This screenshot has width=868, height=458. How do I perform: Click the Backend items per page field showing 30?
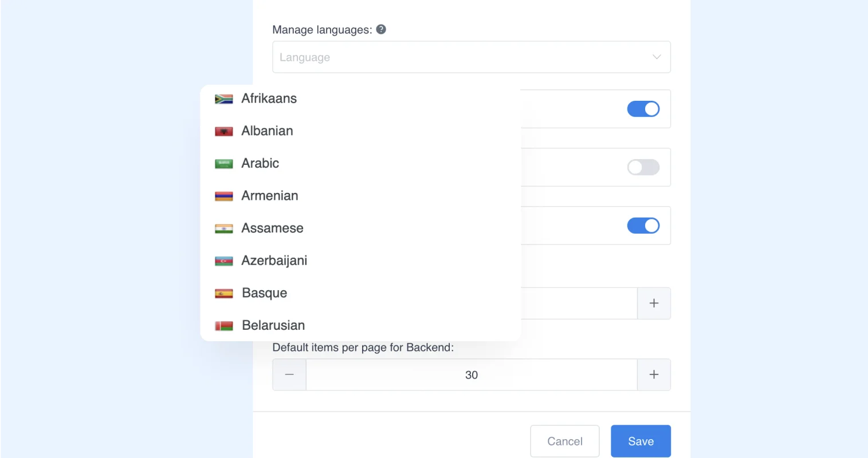pos(472,374)
